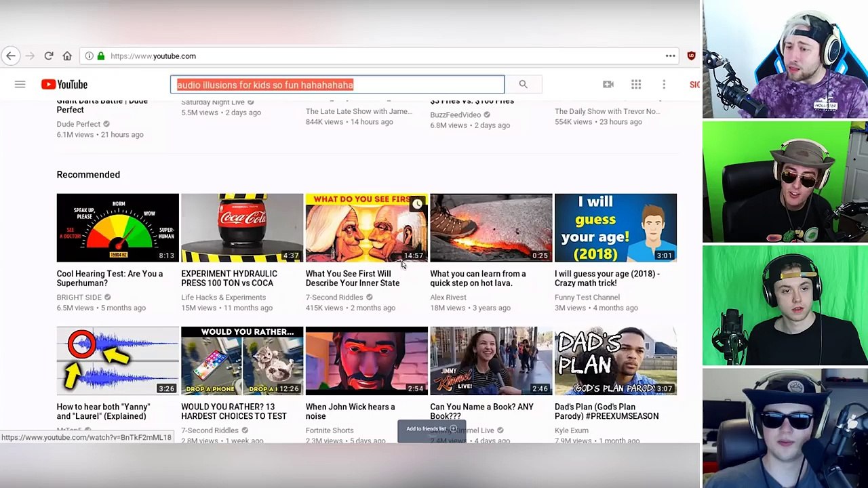The image size is (868, 488).
Task: Click title 'When John Wick hears a noise'
Action: (x=351, y=411)
